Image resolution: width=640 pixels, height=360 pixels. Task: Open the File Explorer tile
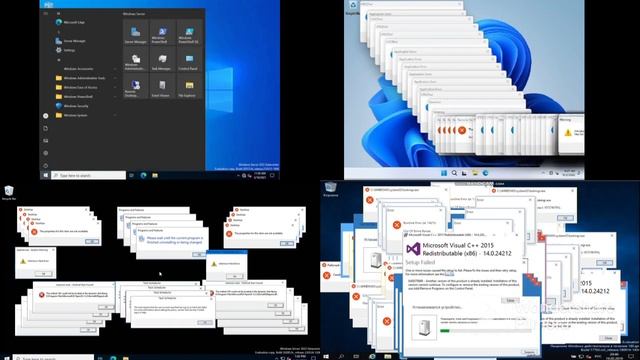pos(189,86)
